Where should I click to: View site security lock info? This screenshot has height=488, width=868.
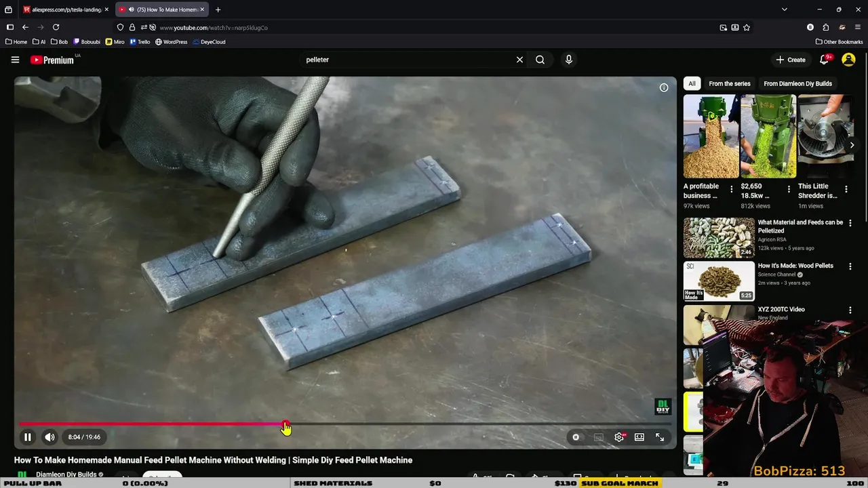tap(132, 27)
